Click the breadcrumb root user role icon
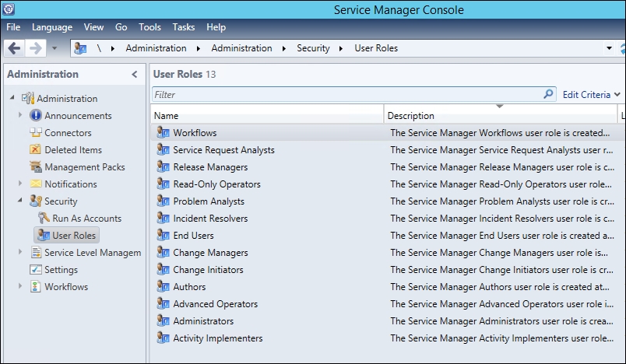The width and height of the screenshot is (626, 364). 80,48
